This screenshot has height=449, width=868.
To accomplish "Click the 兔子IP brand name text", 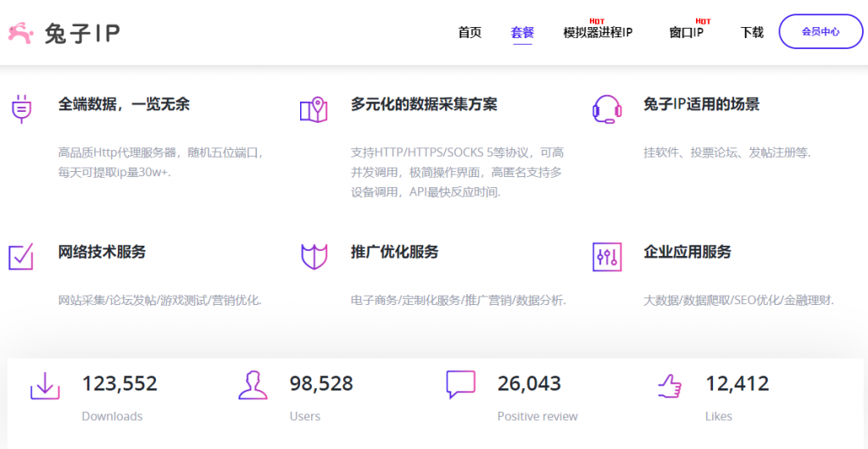I will (x=82, y=33).
